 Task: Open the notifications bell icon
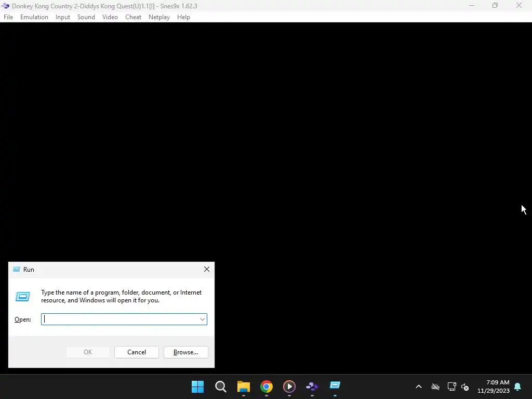tap(518, 387)
